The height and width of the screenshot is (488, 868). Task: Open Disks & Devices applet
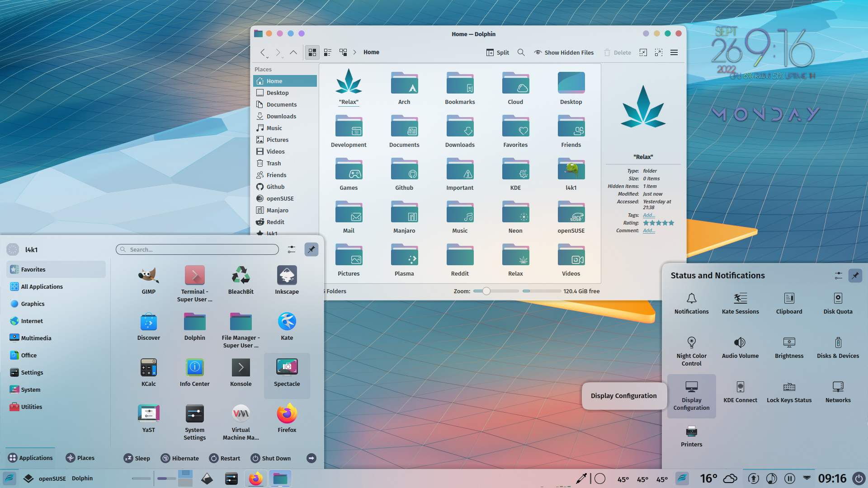(x=838, y=347)
